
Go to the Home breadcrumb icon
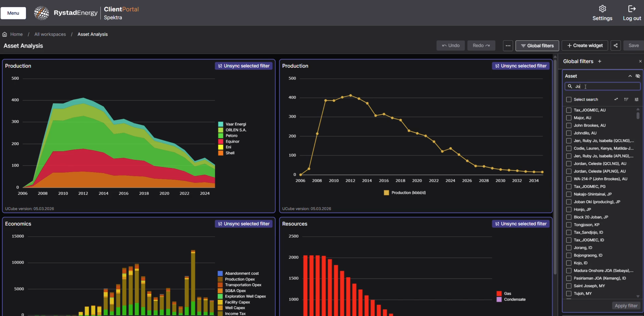point(5,34)
